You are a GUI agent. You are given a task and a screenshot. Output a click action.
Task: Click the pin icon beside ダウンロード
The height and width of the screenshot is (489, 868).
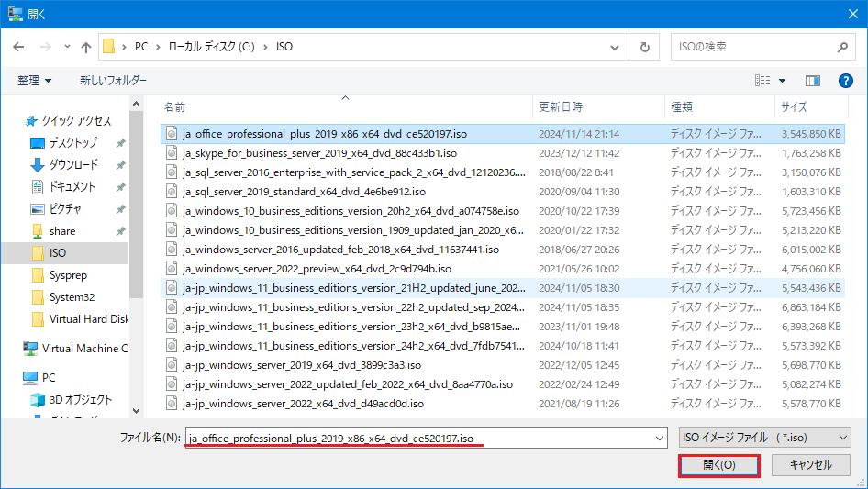(120, 165)
